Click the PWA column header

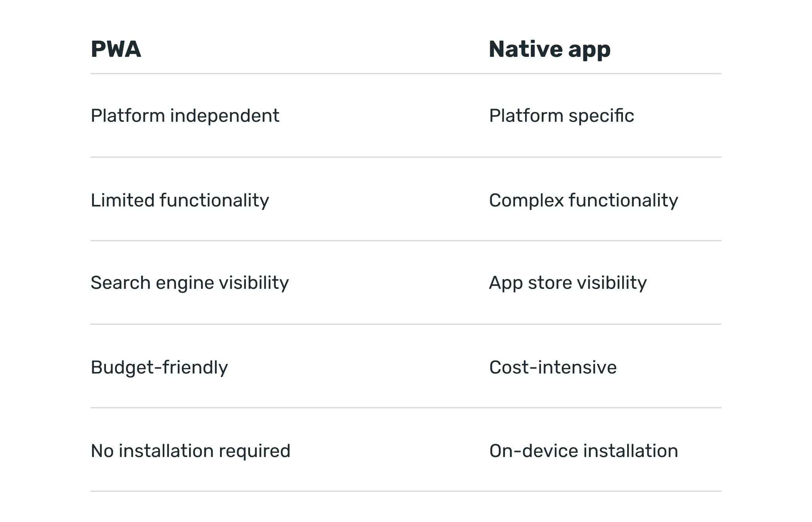pos(116,49)
